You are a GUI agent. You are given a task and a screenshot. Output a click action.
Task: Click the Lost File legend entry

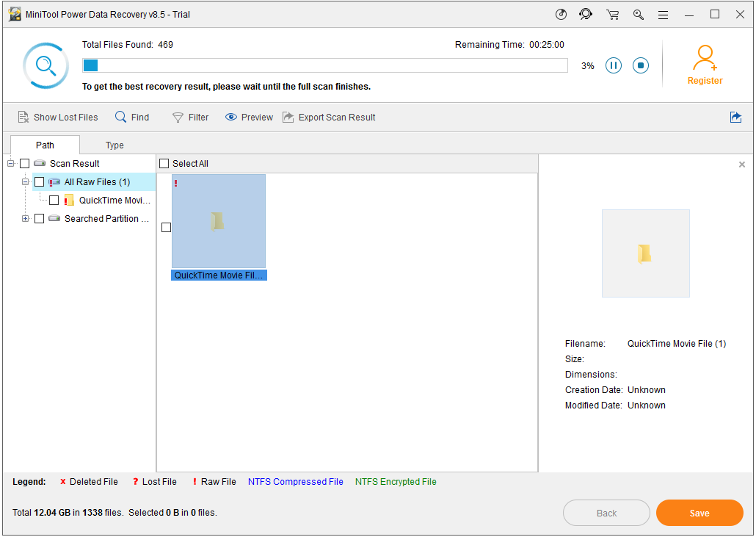coord(155,481)
